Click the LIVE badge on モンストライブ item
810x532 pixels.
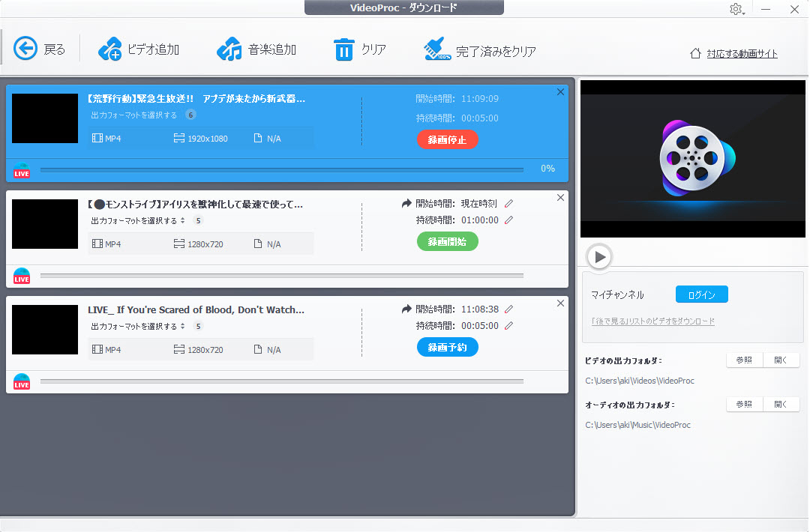coord(22,276)
